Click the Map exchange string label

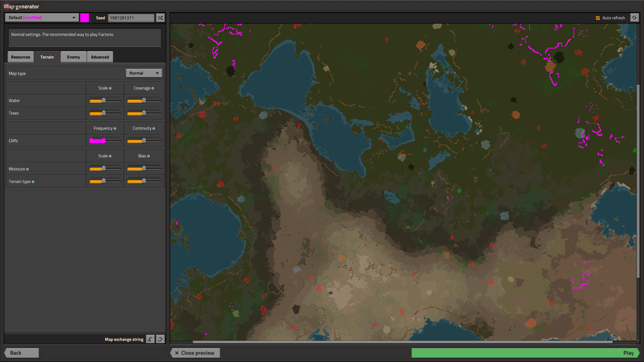click(x=124, y=339)
